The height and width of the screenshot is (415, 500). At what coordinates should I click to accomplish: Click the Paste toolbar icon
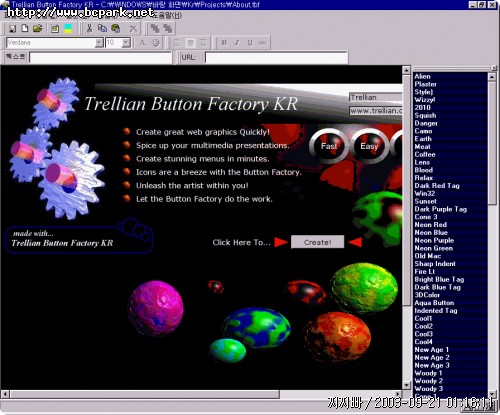coord(116,29)
